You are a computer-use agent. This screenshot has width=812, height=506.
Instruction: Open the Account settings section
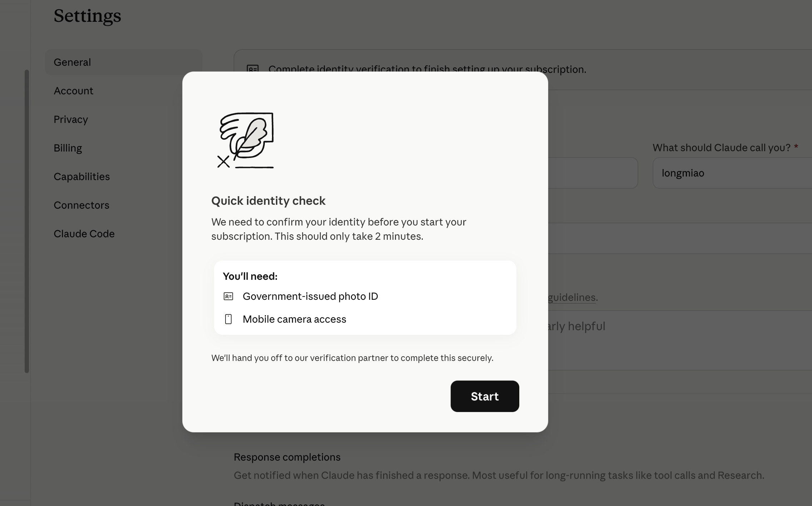click(x=73, y=91)
